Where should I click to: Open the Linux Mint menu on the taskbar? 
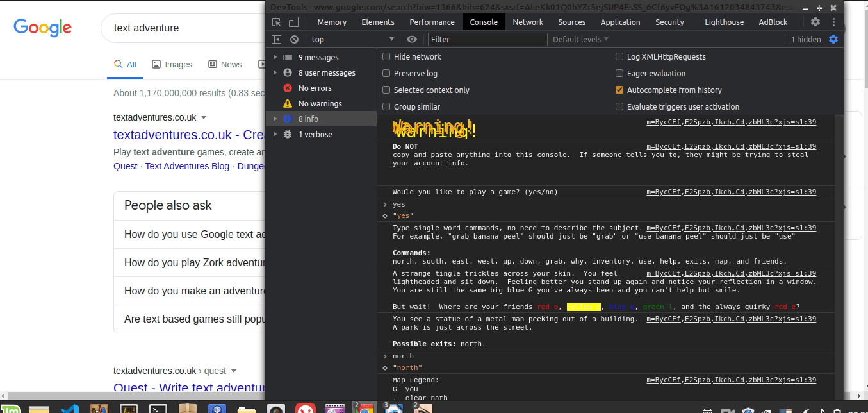[x=11, y=409]
